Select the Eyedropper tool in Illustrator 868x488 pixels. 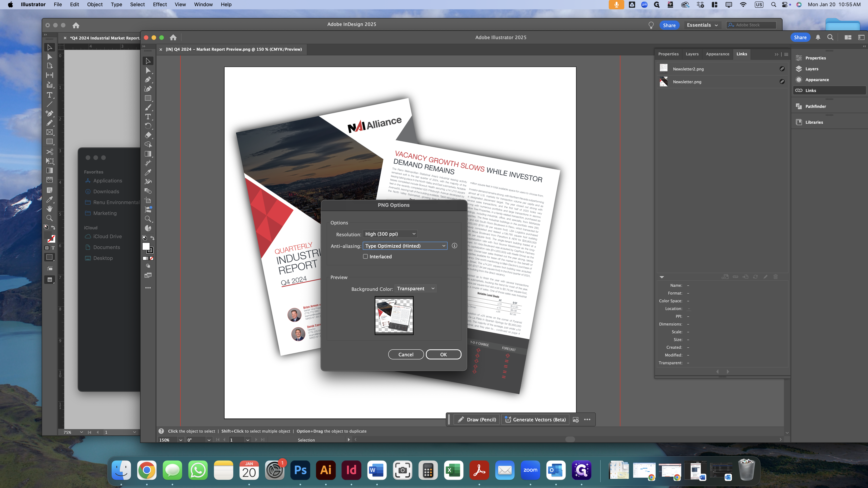coord(148,172)
